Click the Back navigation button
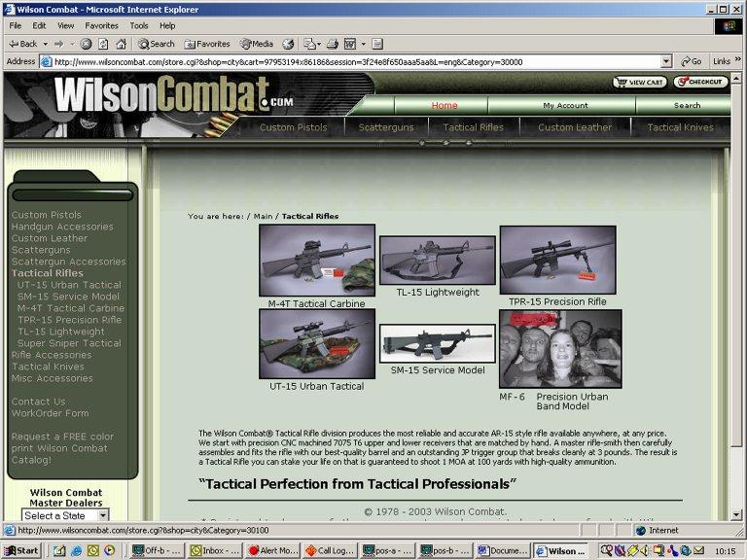 point(21,44)
